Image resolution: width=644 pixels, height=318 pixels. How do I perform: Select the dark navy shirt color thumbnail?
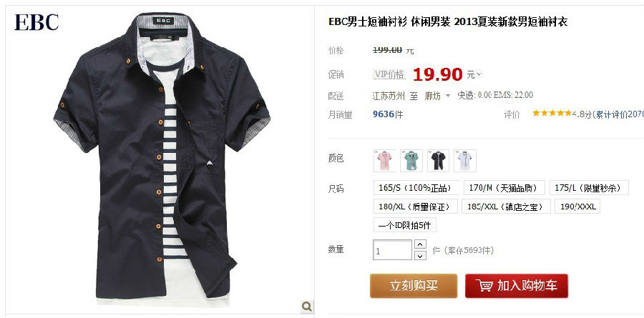coord(438,161)
